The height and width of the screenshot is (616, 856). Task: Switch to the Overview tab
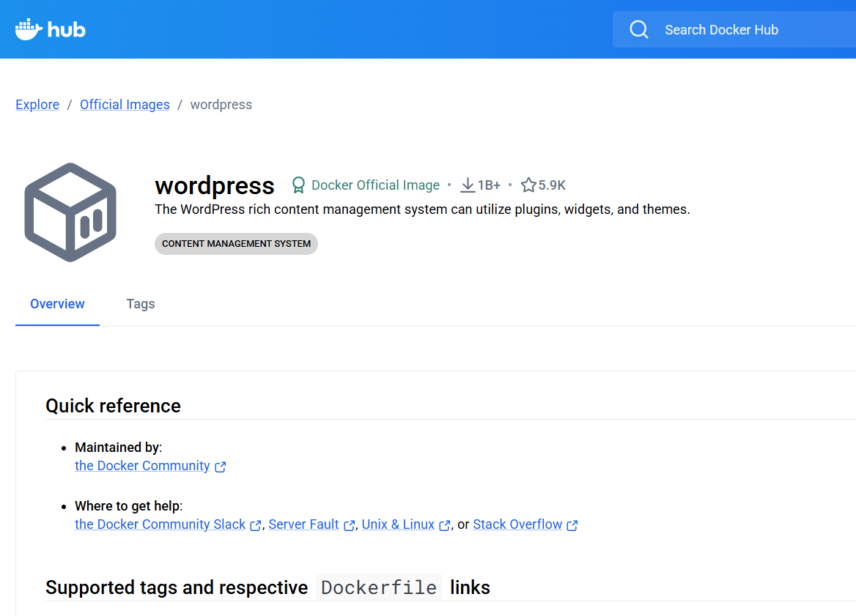click(x=57, y=304)
